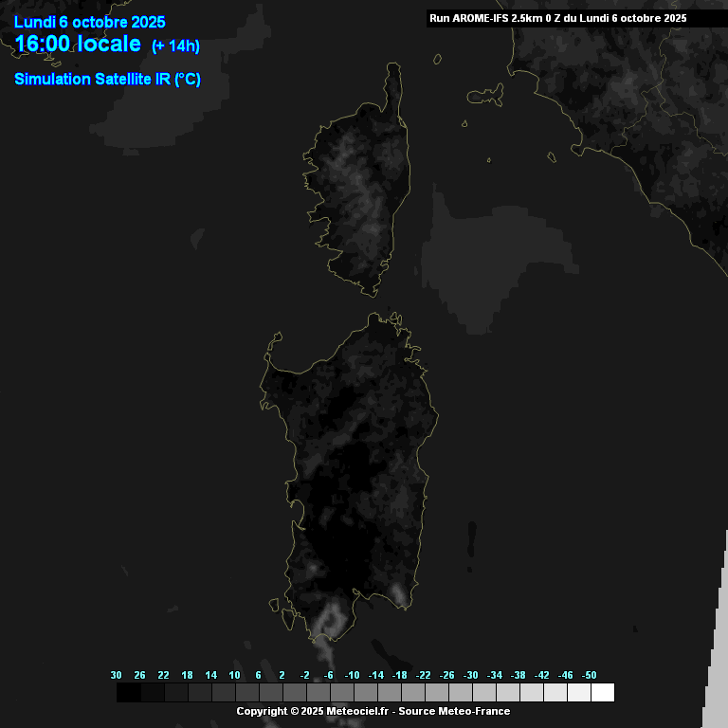
Task: Select the darkest 30 degree legend swatch
Action: coord(128,693)
